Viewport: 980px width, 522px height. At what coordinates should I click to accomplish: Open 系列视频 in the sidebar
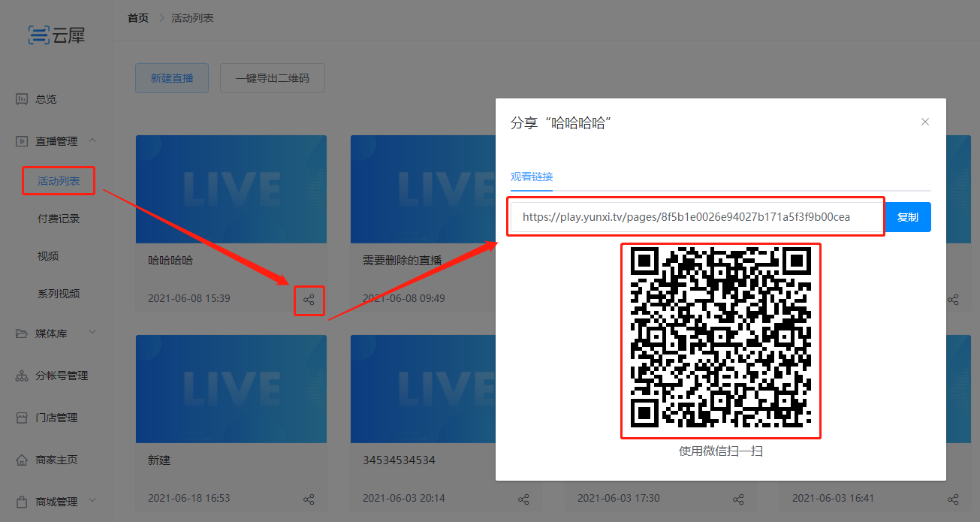pyautogui.click(x=59, y=294)
